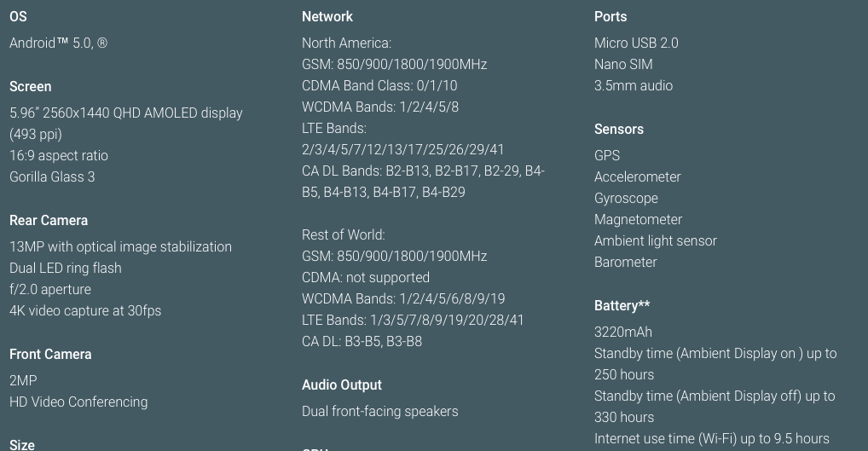Click the Screen heading
Screen dimensions: 868x451
click(31, 86)
